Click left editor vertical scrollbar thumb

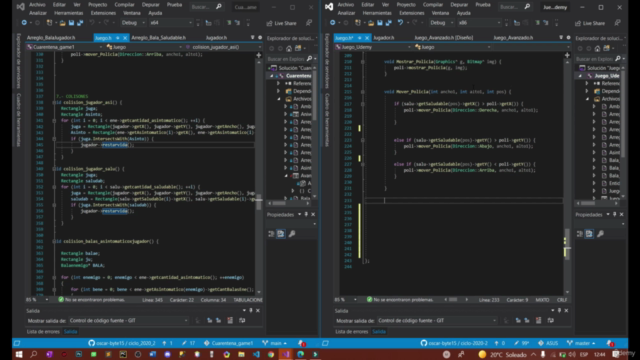pos(259,203)
